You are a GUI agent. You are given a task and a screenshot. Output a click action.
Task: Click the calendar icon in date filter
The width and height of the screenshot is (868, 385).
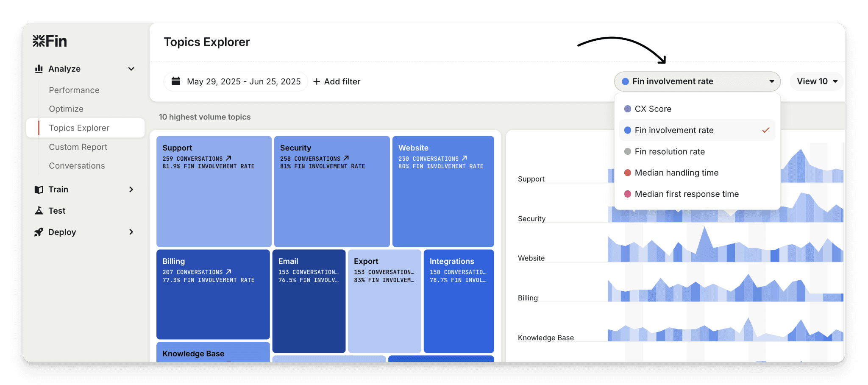coord(176,81)
